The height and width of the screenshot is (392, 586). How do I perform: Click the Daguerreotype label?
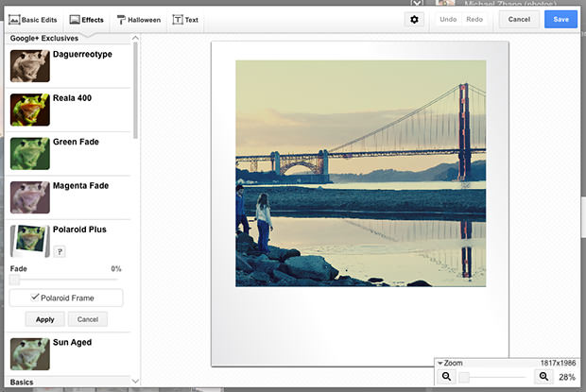tap(82, 54)
